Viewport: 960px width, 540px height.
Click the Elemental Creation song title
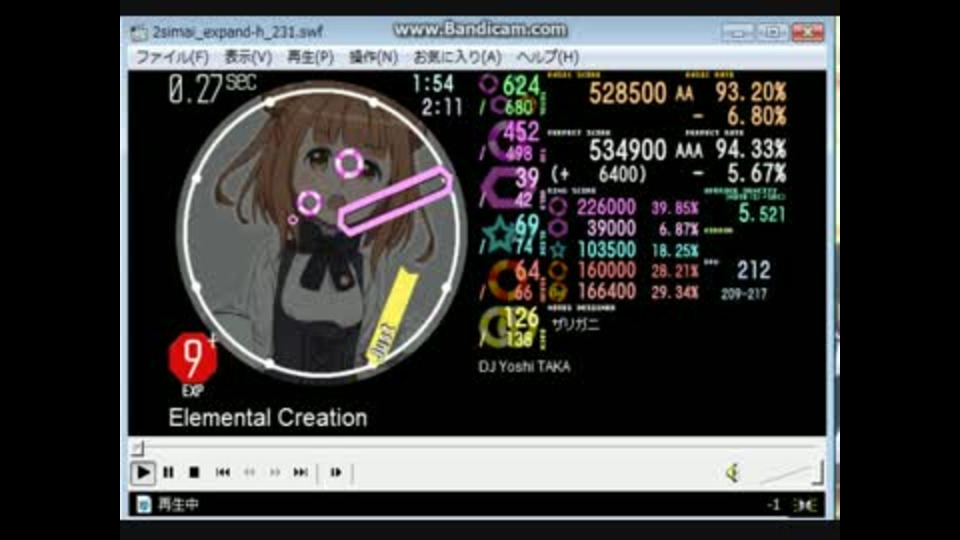[268, 418]
